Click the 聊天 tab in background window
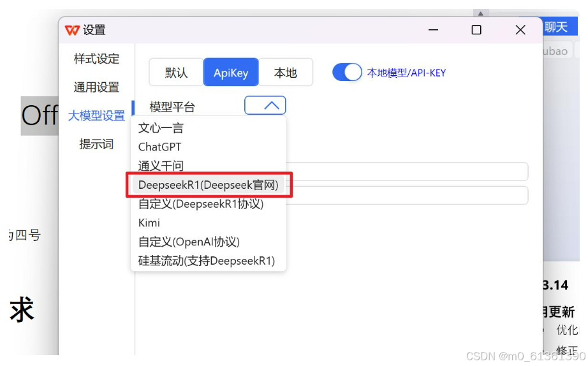 tap(557, 27)
